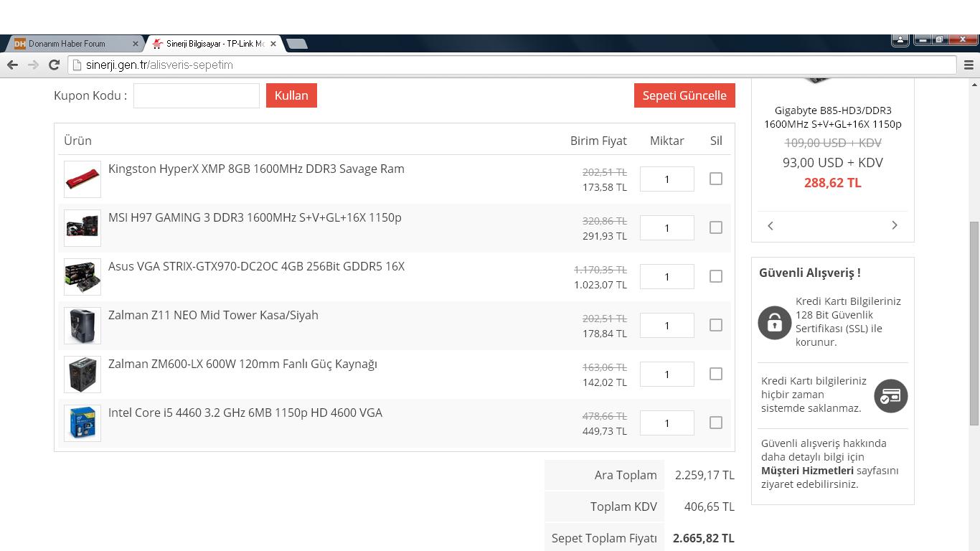Click the Chrome user profile icon
Screen dimensions: 980x551
900,40
